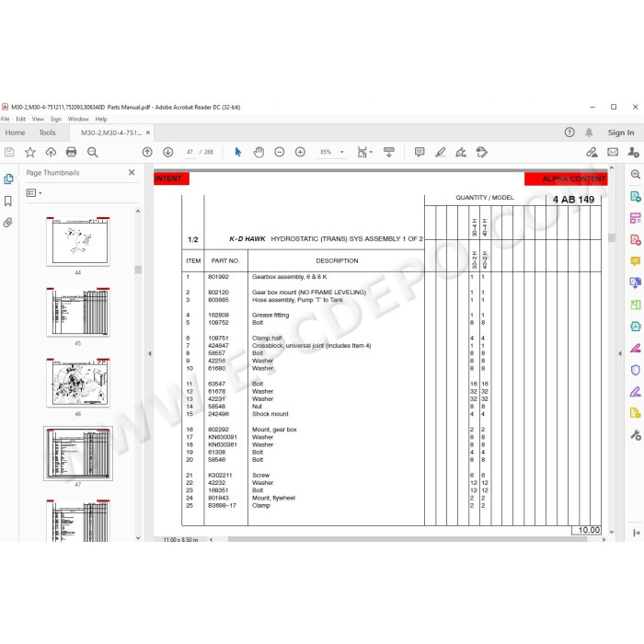Open the Window menu

78,119
